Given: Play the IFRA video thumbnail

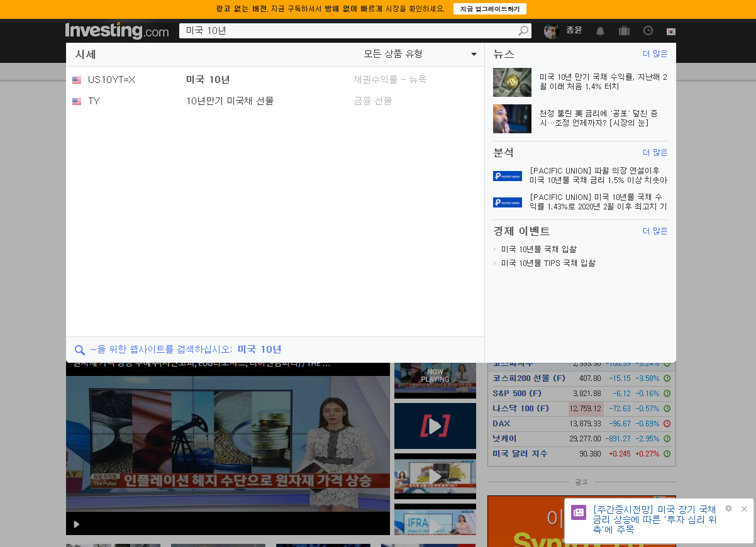Looking at the screenshot, I should tap(435, 519).
